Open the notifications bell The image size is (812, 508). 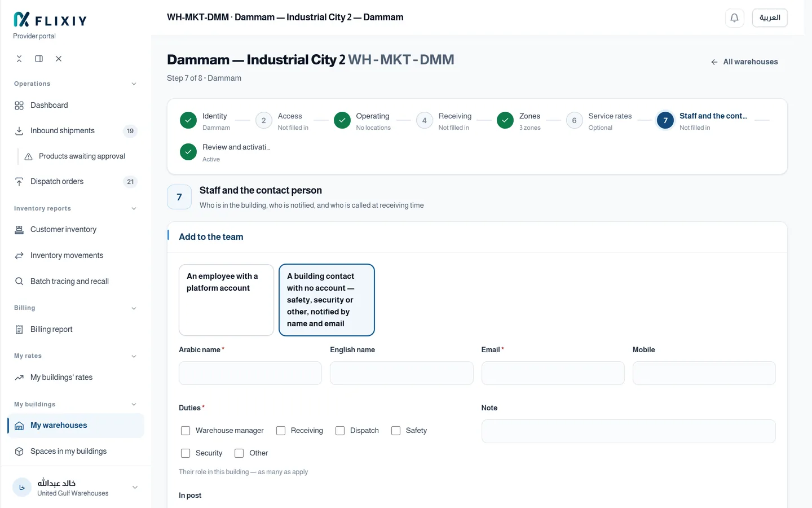coord(734,18)
